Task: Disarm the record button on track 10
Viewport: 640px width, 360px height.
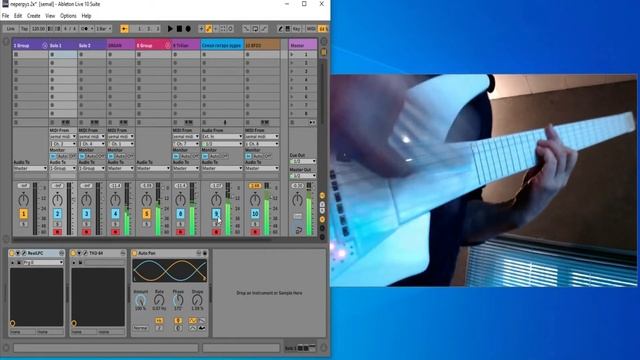Action: pos(255,232)
